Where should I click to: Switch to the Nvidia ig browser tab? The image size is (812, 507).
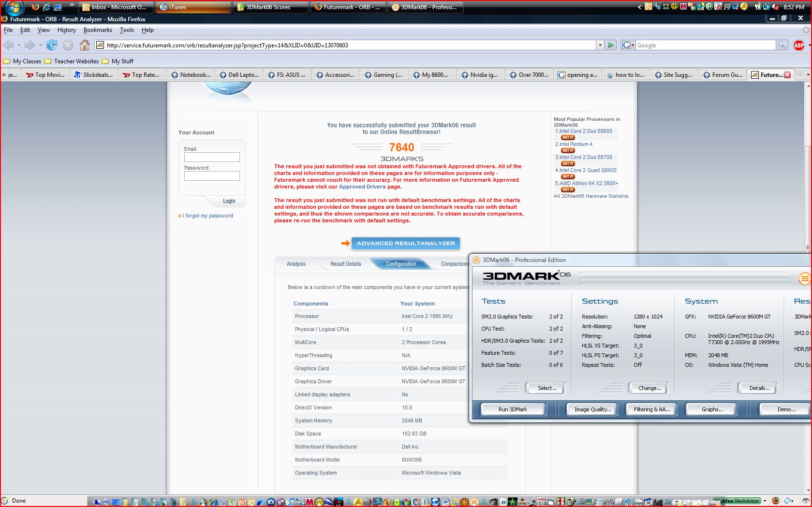pos(481,74)
